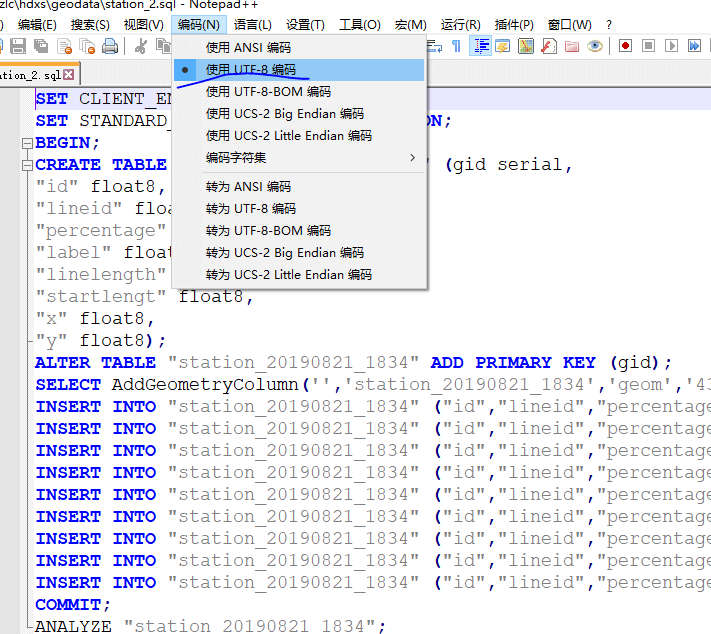Click the Cut scissors icon
Viewport: 711px width, 634px height.
point(140,46)
